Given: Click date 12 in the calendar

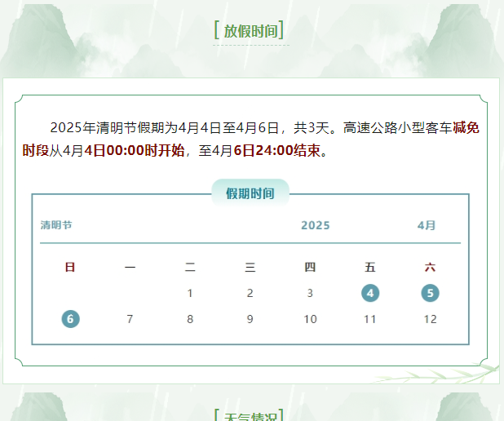Looking at the screenshot, I should (x=430, y=319).
